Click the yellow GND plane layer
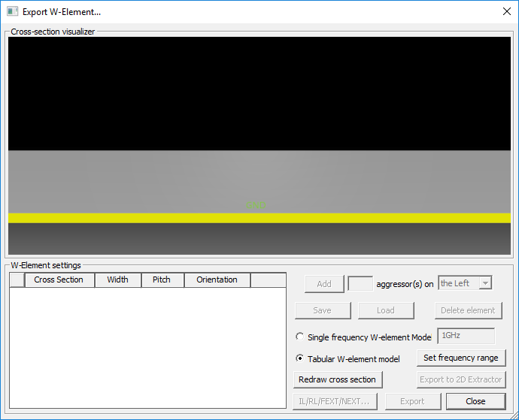 pos(259,218)
